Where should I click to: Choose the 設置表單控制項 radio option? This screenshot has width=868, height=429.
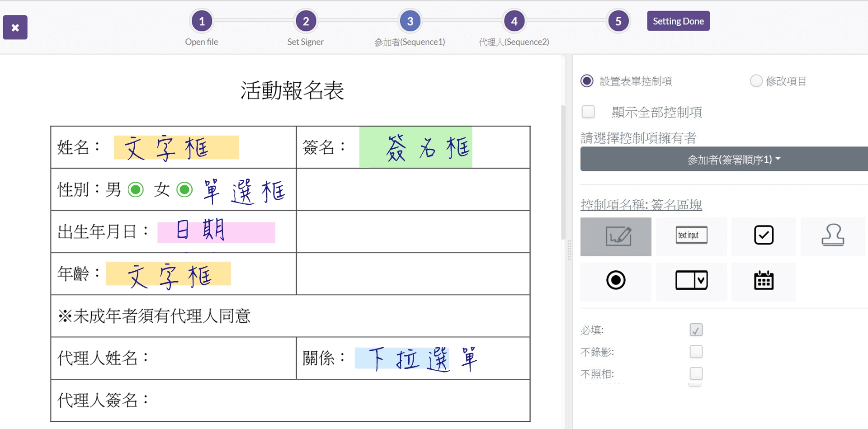[x=587, y=81]
